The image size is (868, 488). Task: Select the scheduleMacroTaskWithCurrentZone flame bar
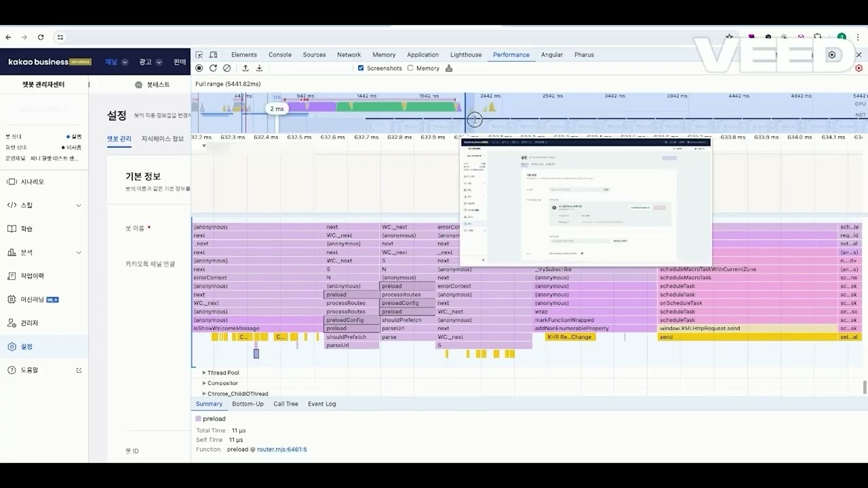[x=748, y=269]
